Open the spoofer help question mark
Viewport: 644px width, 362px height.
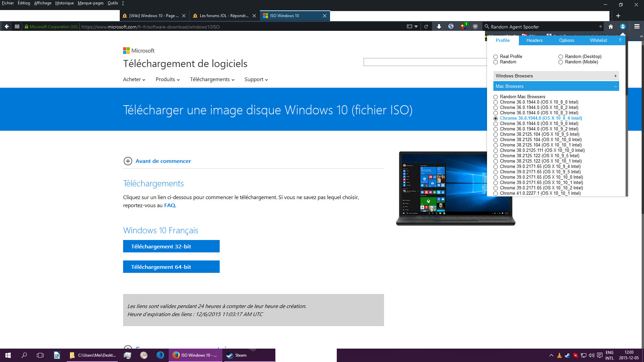[620, 40]
